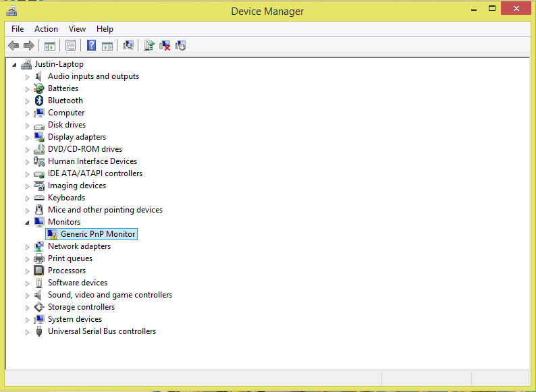Open the View menu

pyautogui.click(x=77, y=29)
